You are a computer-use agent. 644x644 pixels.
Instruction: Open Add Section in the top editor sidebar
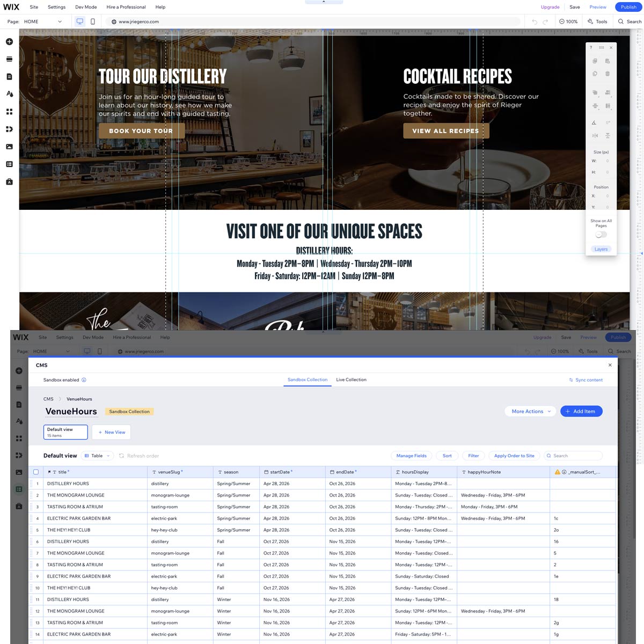pos(9,58)
